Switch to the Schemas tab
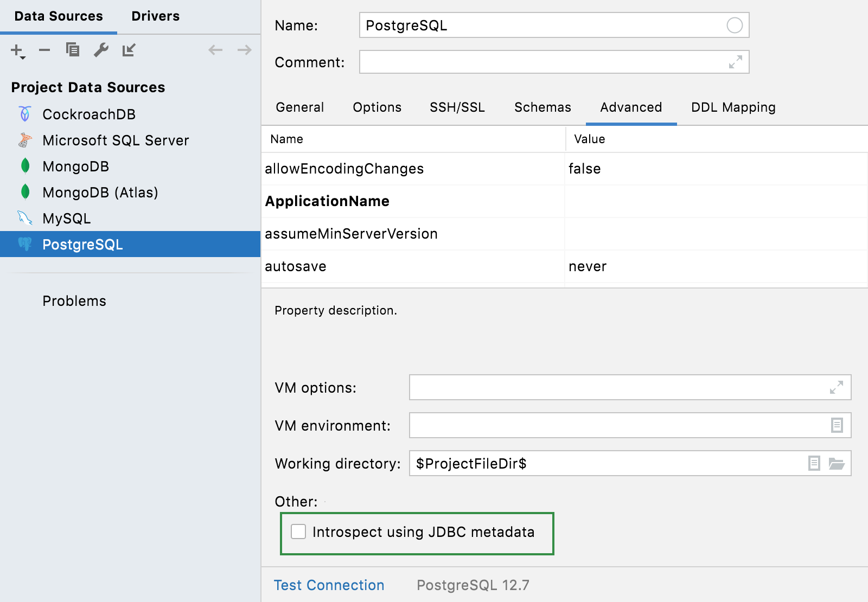868x602 pixels. point(542,107)
